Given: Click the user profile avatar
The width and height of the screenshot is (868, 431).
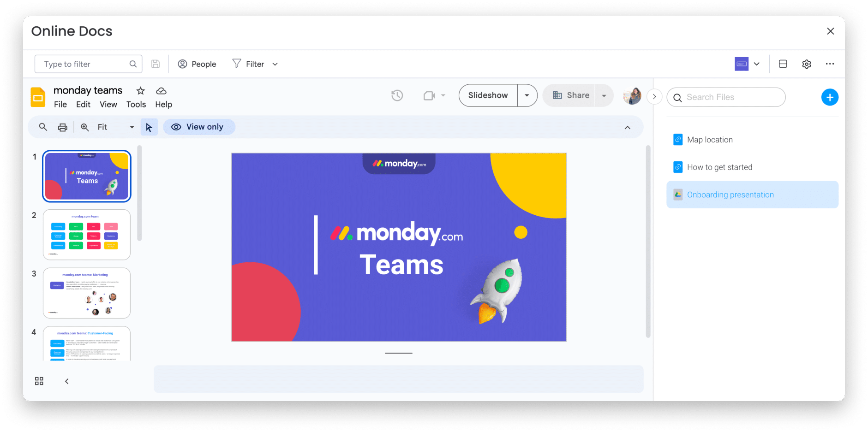Looking at the screenshot, I should pos(632,96).
